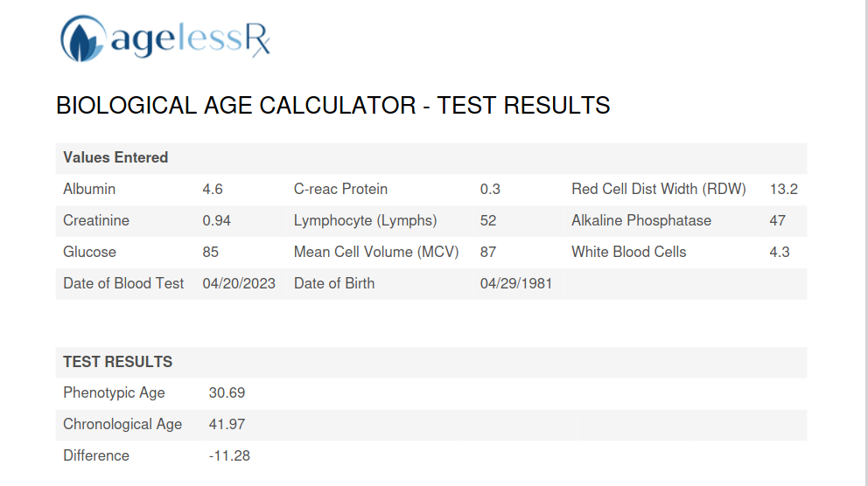
Task: Select the Albumin value 4.6
Action: tap(213, 189)
